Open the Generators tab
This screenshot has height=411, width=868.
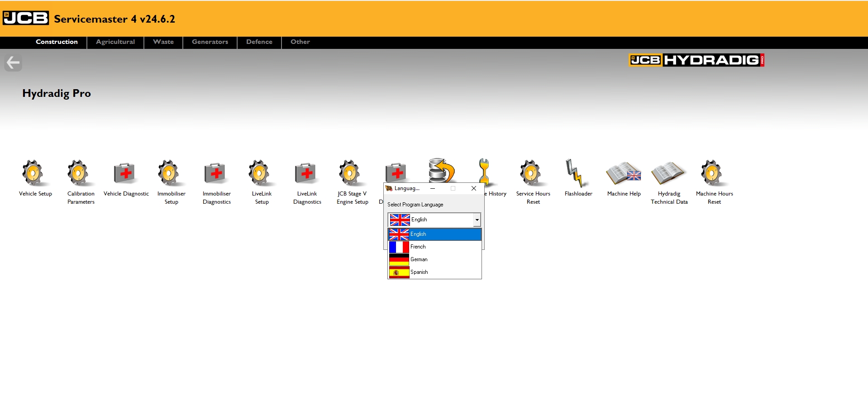pos(210,42)
